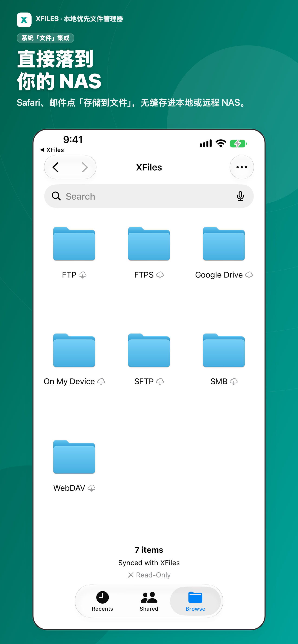The image size is (298, 644).
Task: Tap the 直接落到你的 NAS headline
Action: (59, 70)
